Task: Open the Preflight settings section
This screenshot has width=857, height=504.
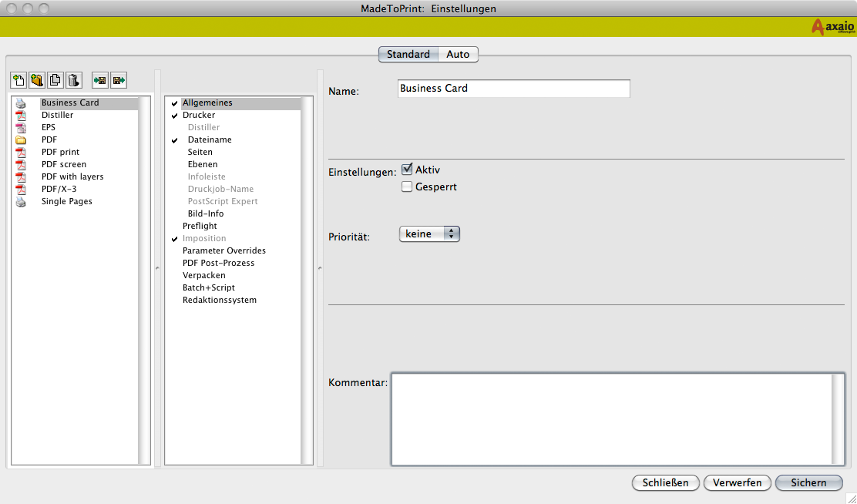Action: click(x=200, y=226)
